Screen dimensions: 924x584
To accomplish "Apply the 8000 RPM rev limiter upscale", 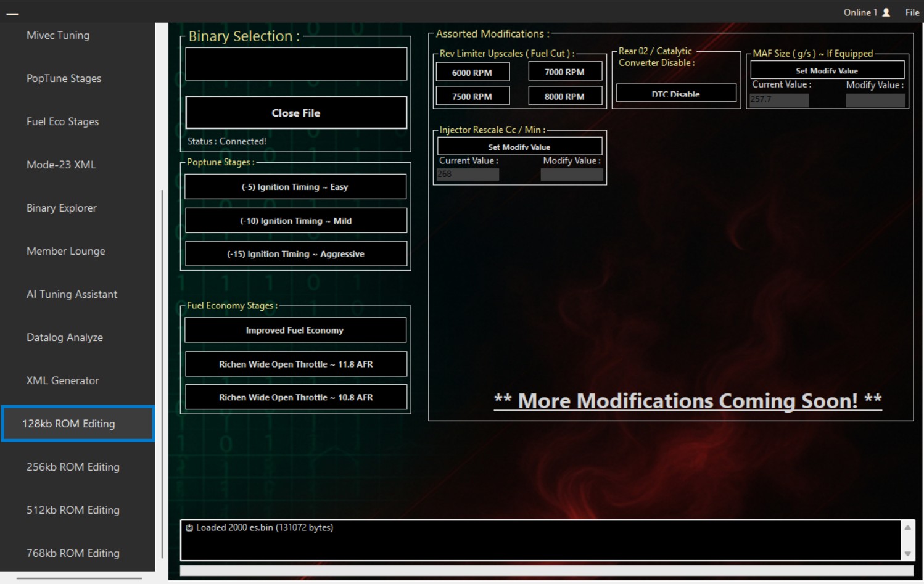I will [x=564, y=96].
